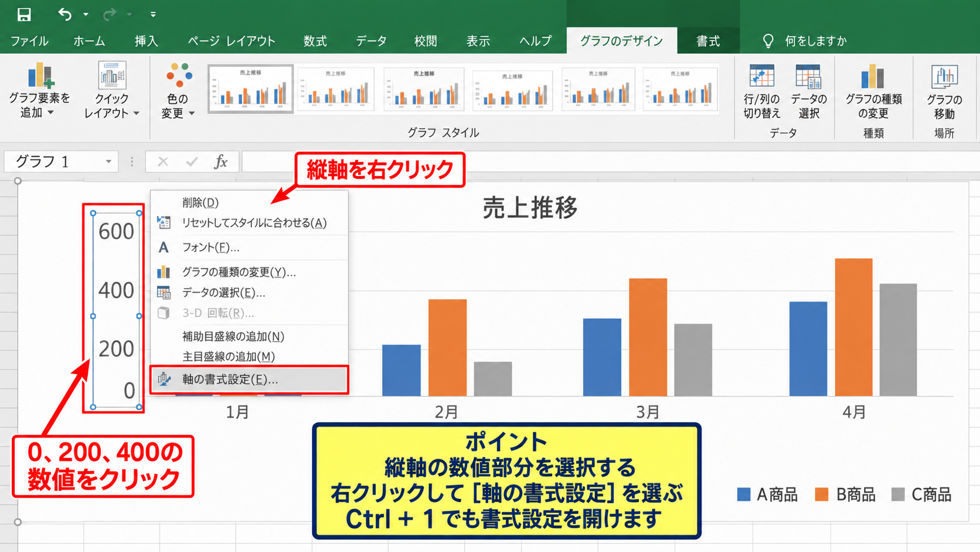Select the fourth chart style thumbnail
Viewport: 980px width, 552px height.
(x=512, y=90)
